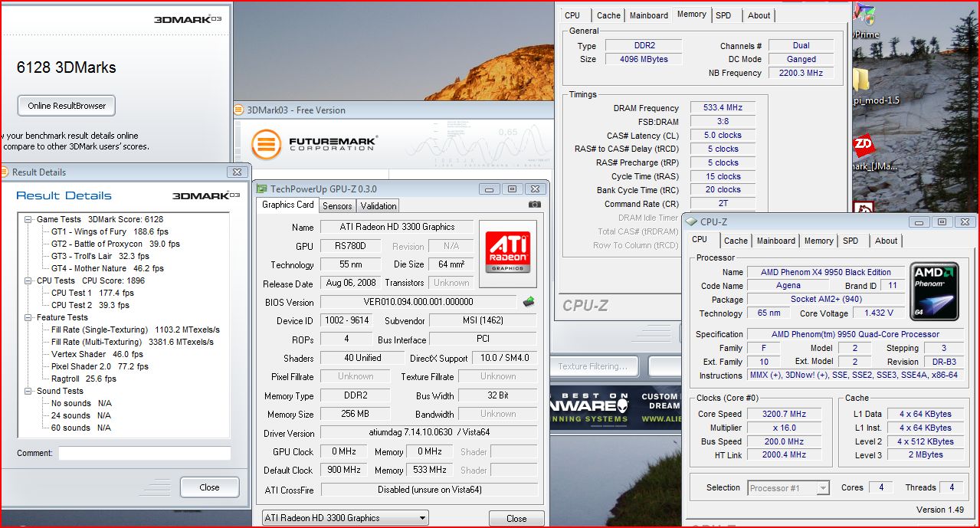The height and width of the screenshot is (528, 980).
Task: Click the Alienware advertisement banner
Action: (x=615, y=408)
